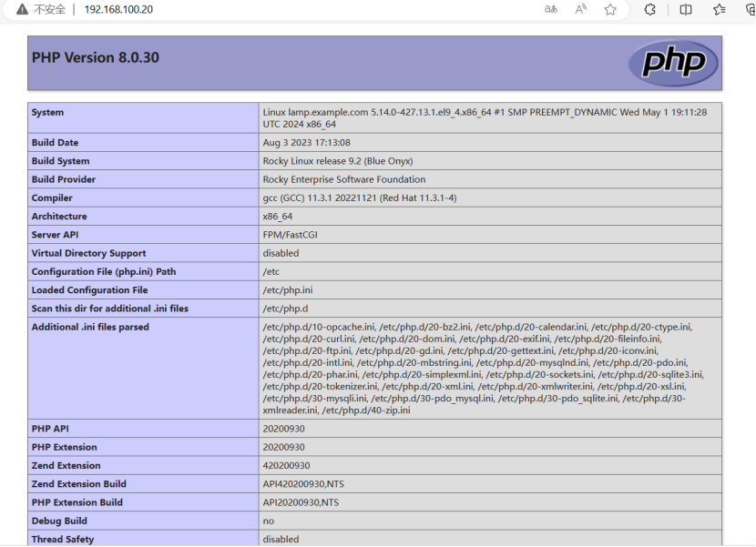Select the /etc/php.d value

tap(285, 309)
